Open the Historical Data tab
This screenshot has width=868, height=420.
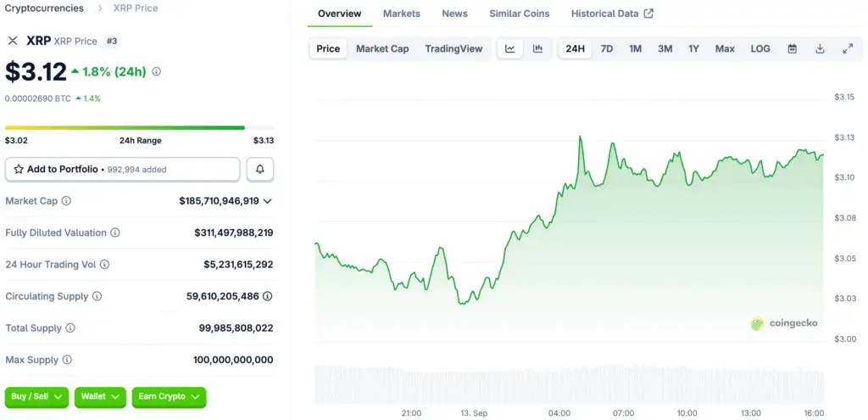pyautogui.click(x=612, y=14)
